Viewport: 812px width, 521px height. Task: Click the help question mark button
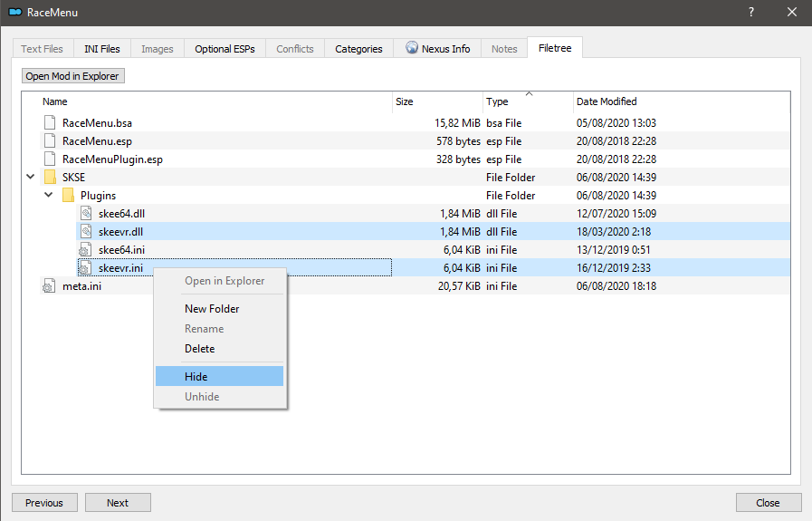pos(750,12)
